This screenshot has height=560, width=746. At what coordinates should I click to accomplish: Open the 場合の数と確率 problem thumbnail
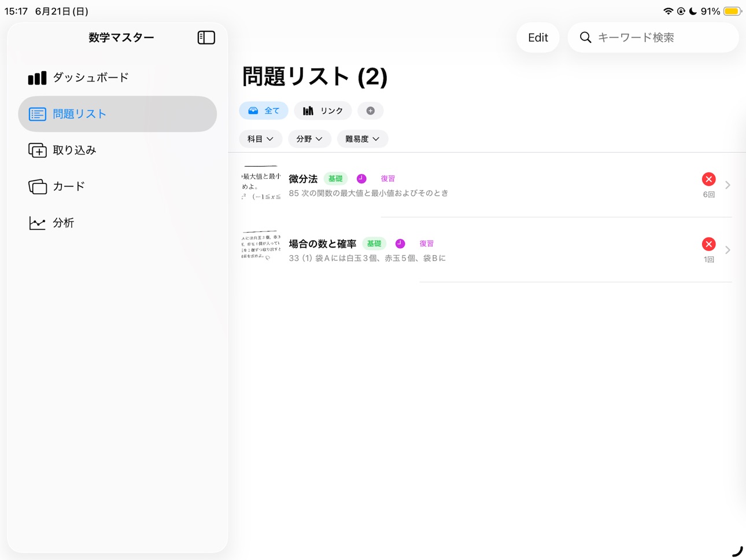pos(261,247)
